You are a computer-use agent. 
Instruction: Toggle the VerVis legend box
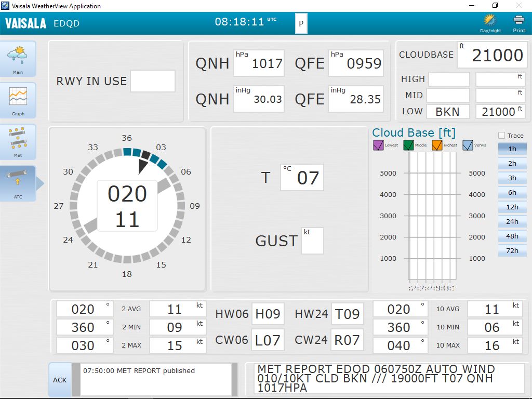point(468,145)
